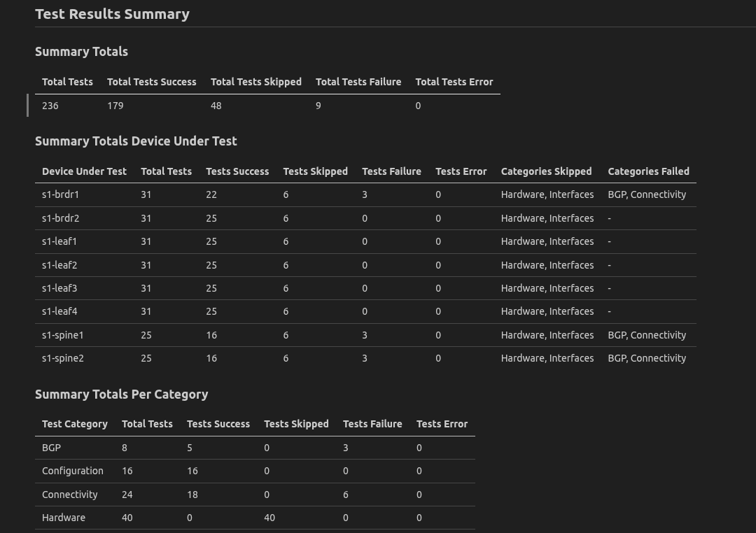Click the Categories Skipped column header
The width and height of the screenshot is (756, 533).
point(546,171)
